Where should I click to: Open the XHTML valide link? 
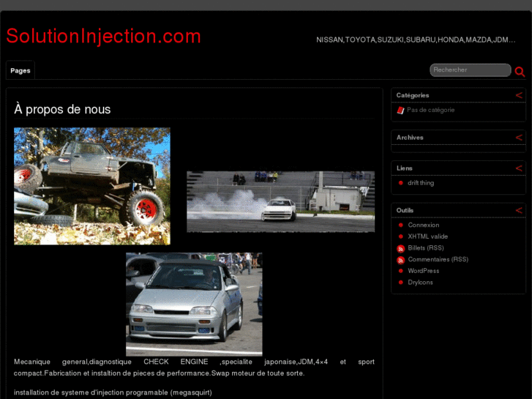coord(428,236)
